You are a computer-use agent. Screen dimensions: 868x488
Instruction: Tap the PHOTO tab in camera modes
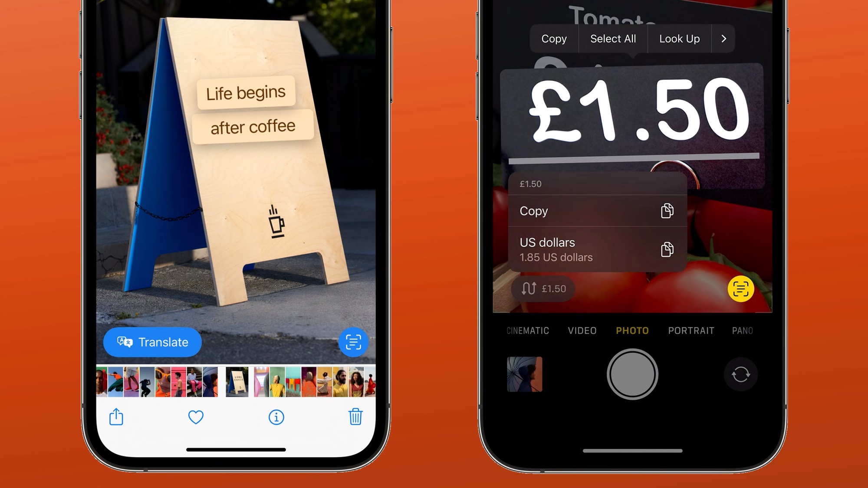point(632,331)
